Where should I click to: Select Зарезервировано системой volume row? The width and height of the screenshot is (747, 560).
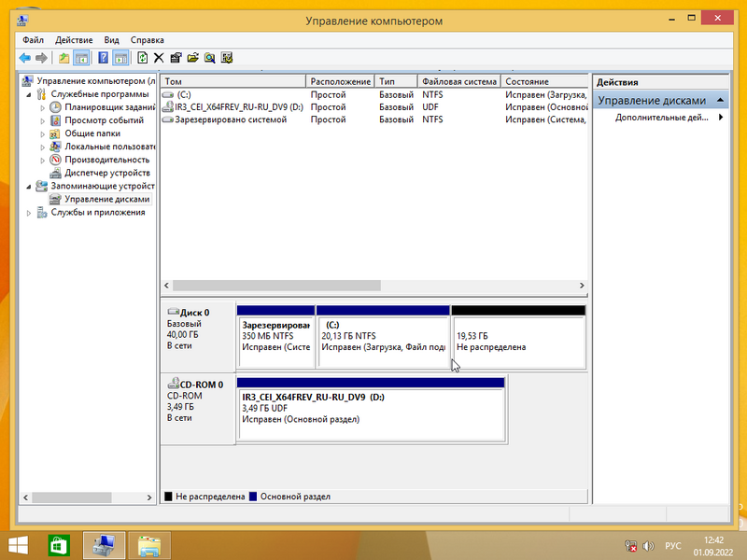[374, 119]
